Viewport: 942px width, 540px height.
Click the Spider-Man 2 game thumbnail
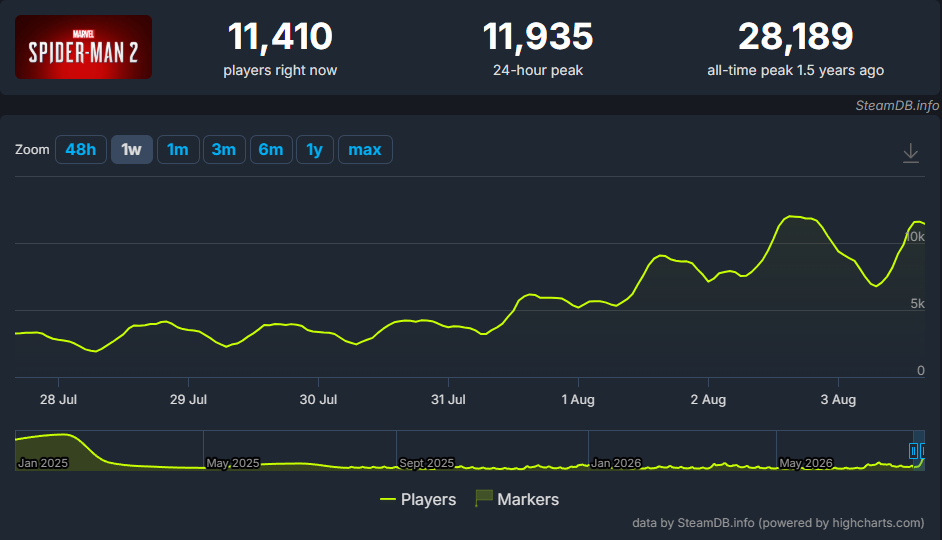point(84,47)
